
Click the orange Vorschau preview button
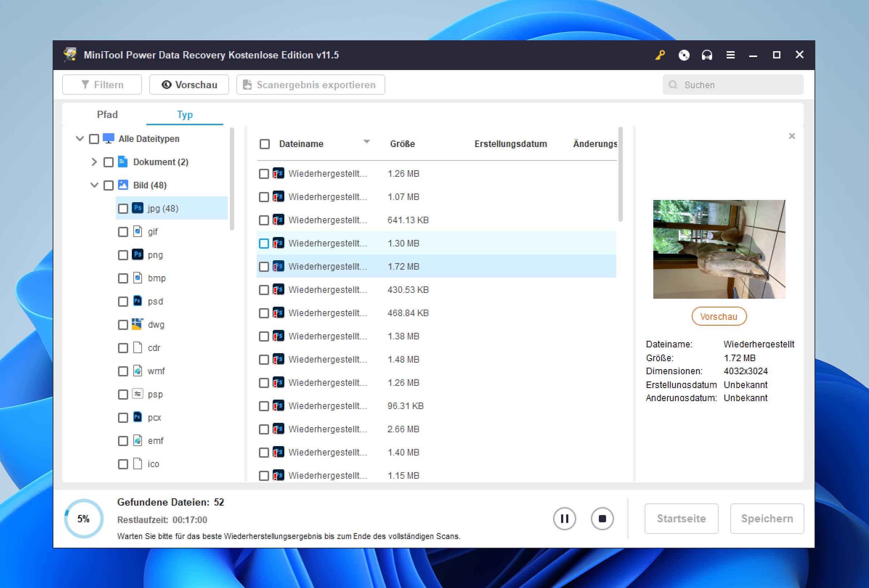719,317
